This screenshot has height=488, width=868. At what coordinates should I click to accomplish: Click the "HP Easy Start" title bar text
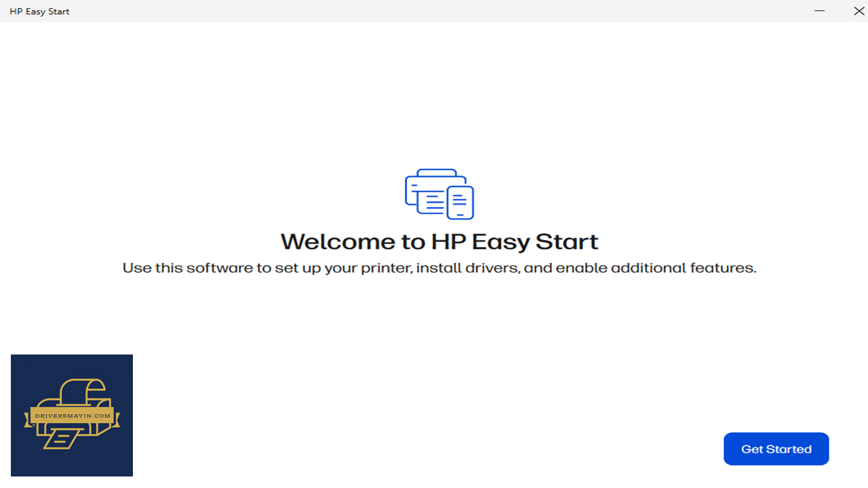coord(39,12)
